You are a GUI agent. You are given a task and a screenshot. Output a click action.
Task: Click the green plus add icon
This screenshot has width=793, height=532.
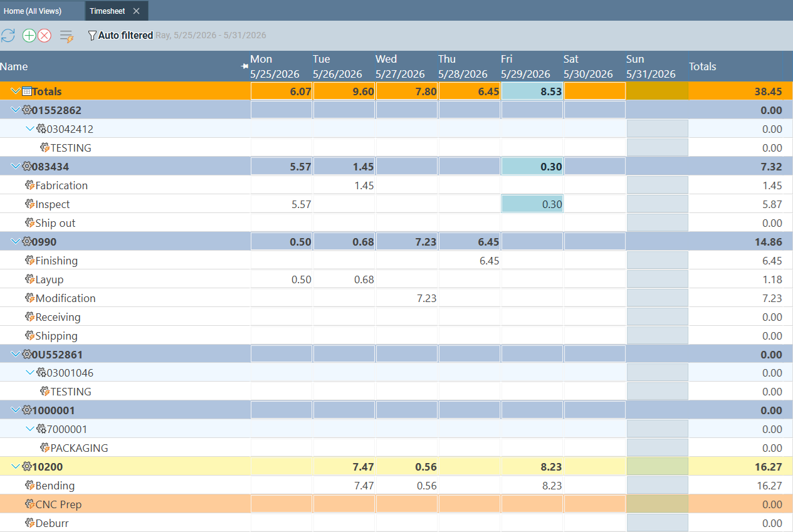[x=29, y=36]
